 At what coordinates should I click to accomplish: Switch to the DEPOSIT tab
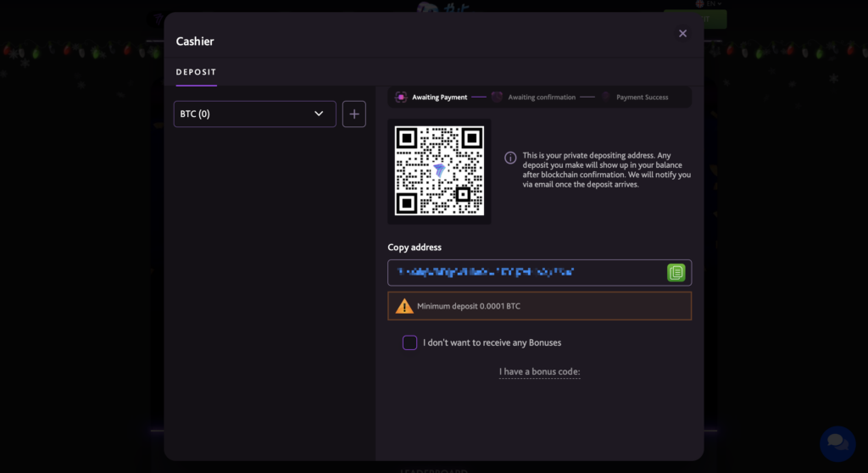click(x=196, y=72)
